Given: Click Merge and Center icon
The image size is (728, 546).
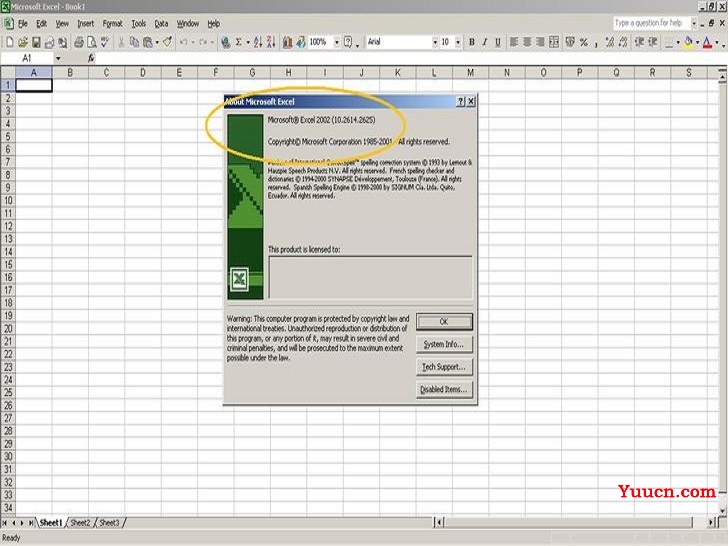Looking at the screenshot, I should [554, 42].
